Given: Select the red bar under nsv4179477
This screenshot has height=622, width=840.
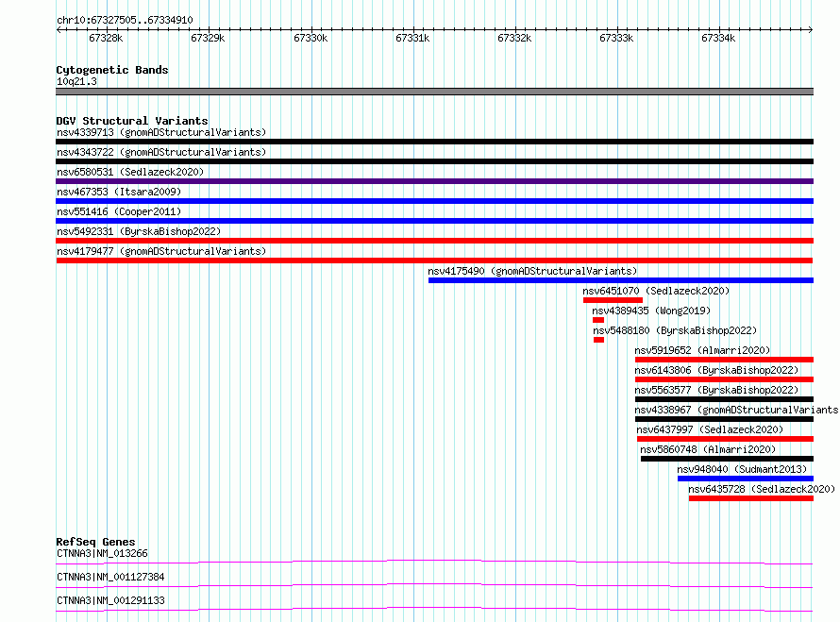Looking at the screenshot, I should click(434, 261).
